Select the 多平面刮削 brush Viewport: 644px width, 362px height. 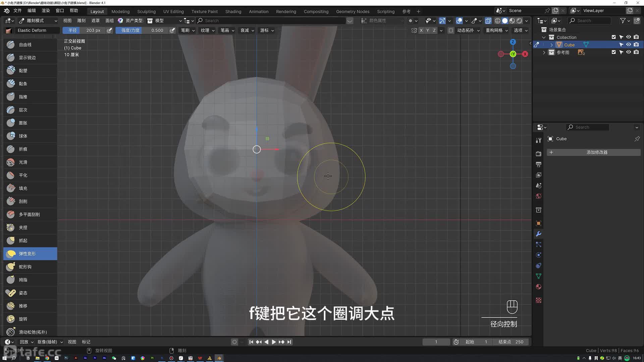[x=30, y=215]
